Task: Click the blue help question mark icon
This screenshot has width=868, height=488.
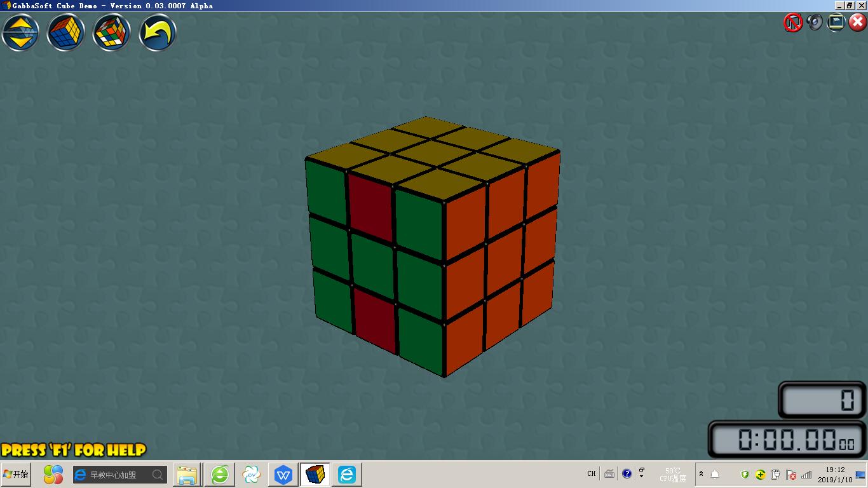Action: 627,473
